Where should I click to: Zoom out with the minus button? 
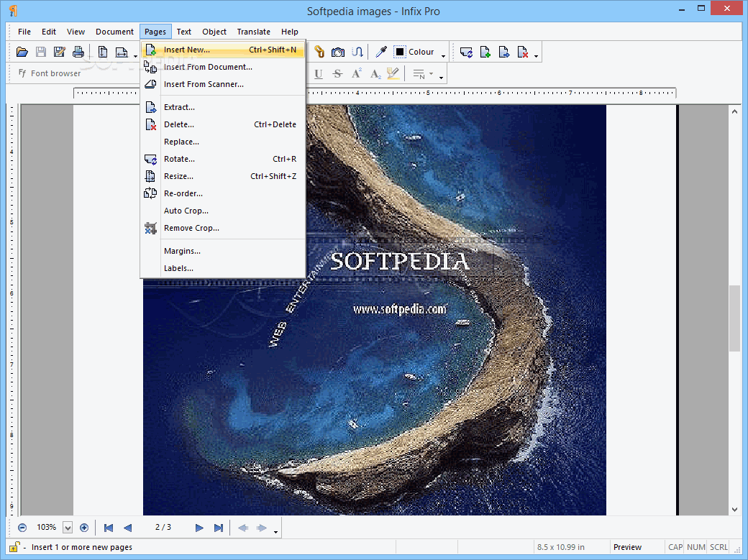22,528
